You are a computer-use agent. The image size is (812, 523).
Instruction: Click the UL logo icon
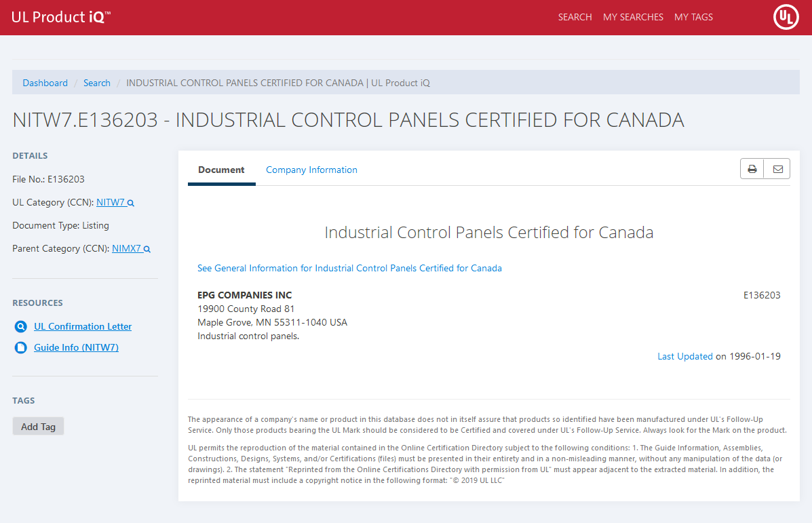coord(786,17)
